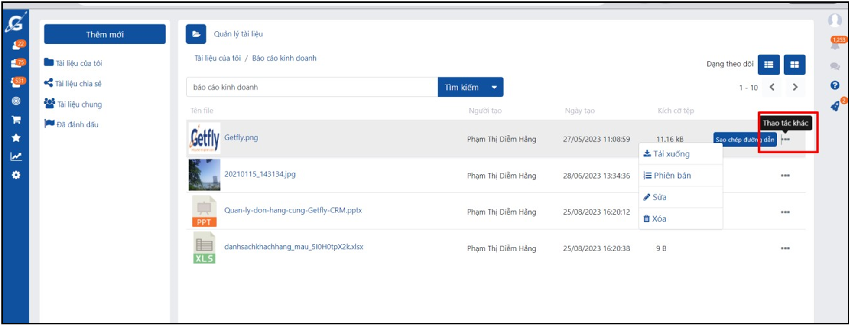Open more actions for danhsachkhachhang xlsx file
868x326 pixels.
click(x=785, y=248)
